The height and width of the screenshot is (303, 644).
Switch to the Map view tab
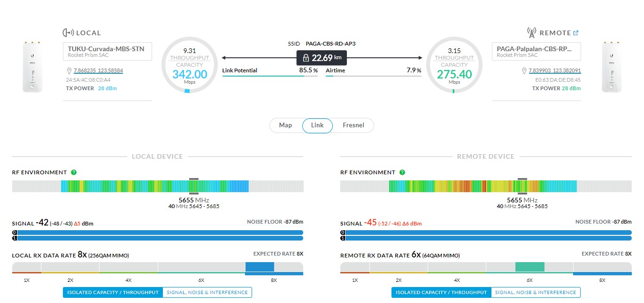(x=285, y=125)
